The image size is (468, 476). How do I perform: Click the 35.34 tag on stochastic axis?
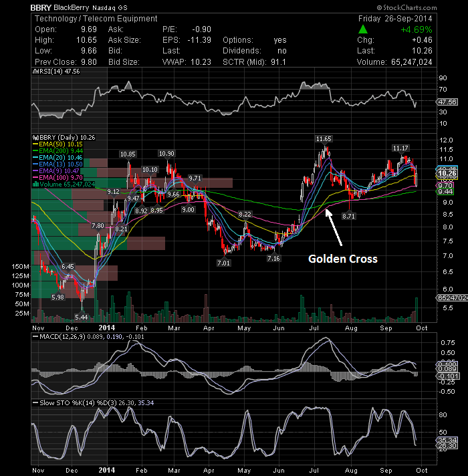[x=447, y=440]
